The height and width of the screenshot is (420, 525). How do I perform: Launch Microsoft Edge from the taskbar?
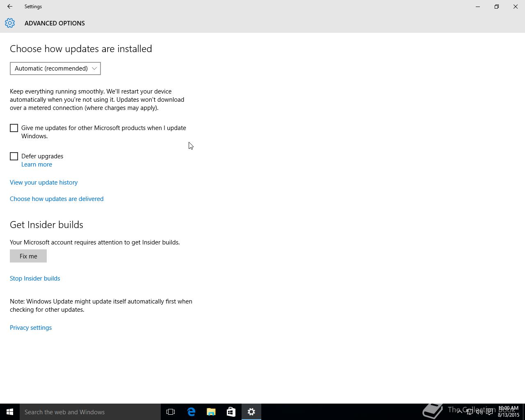click(191, 412)
